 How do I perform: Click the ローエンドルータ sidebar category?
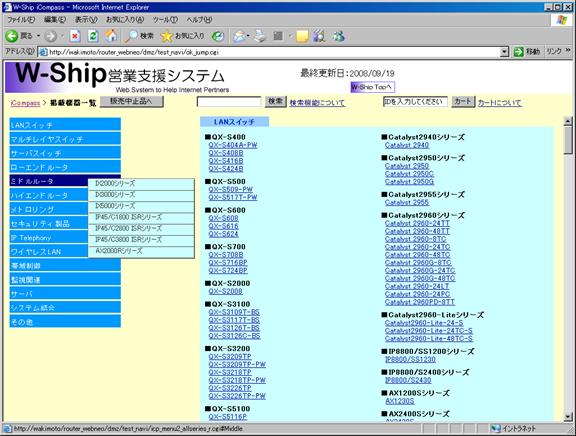(65, 167)
